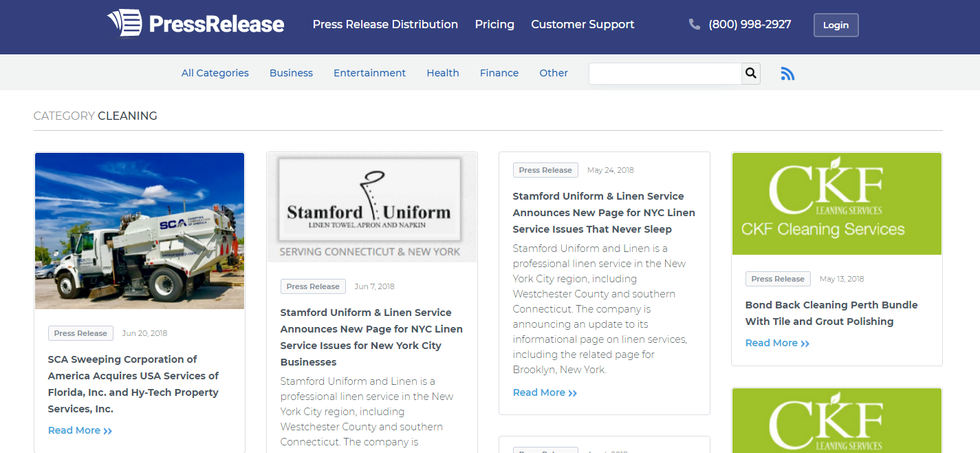Select the Business category
This screenshot has height=453, width=980.
pyautogui.click(x=291, y=73)
